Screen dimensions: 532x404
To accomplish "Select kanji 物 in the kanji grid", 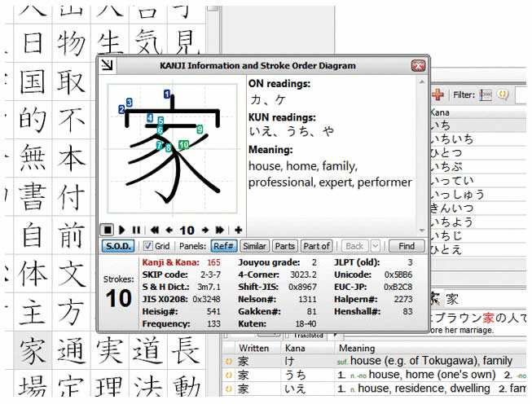I will (x=71, y=43).
